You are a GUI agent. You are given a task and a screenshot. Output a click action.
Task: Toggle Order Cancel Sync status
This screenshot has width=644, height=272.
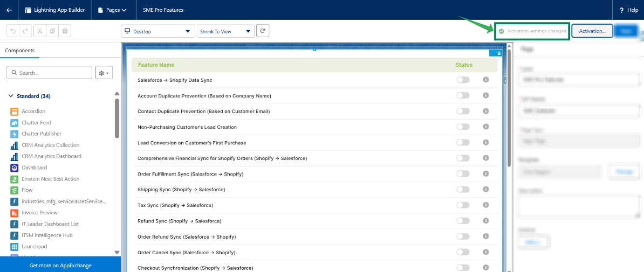pyautogui.click(x=463, y=252)
